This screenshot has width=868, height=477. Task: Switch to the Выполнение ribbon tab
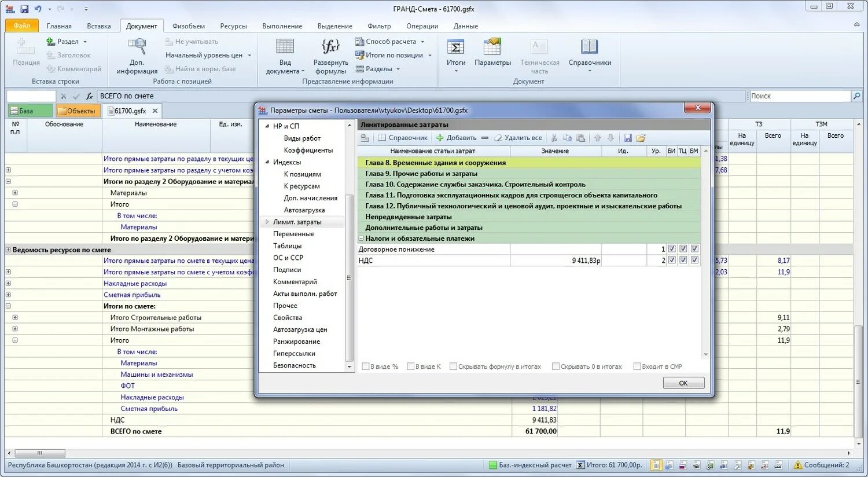tap(282, 26)
